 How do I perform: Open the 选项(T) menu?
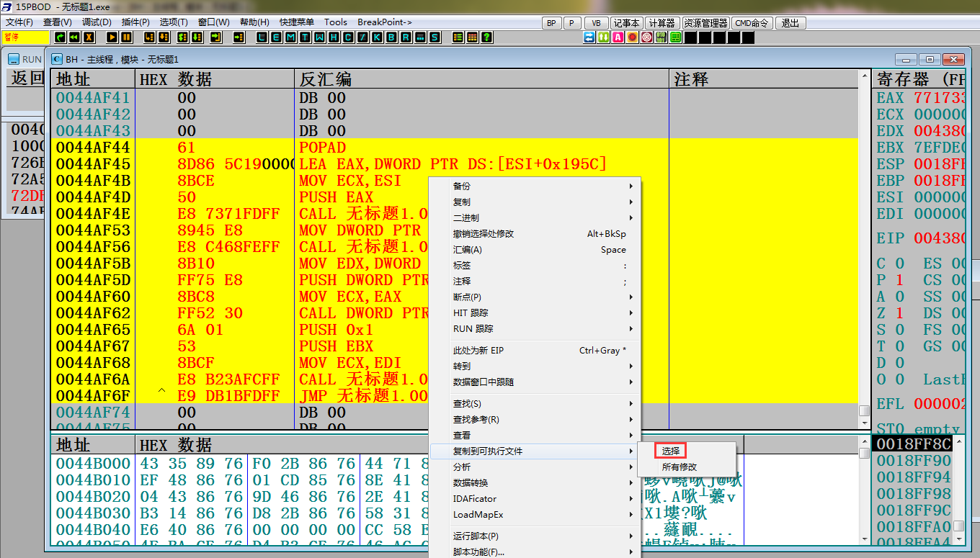point(174,22)
